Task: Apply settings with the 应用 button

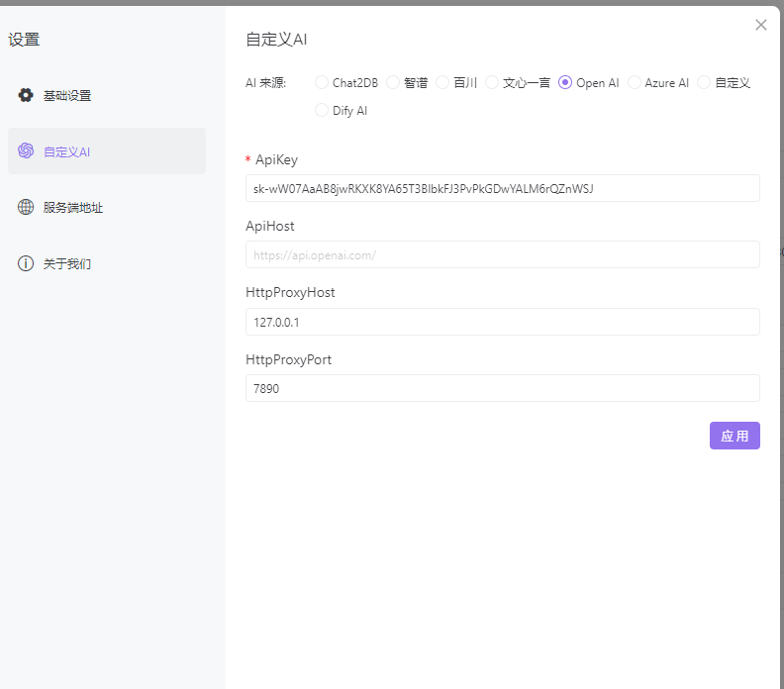Action: (x=735, y=436)
